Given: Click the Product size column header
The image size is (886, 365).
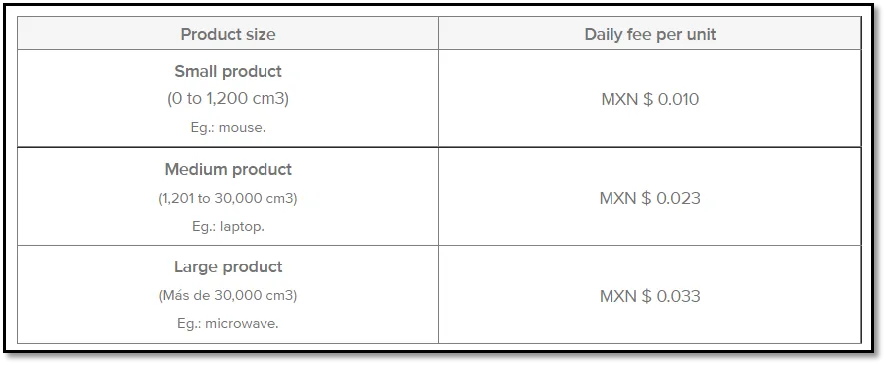Looking at the screenshot, I should point(228,34).
